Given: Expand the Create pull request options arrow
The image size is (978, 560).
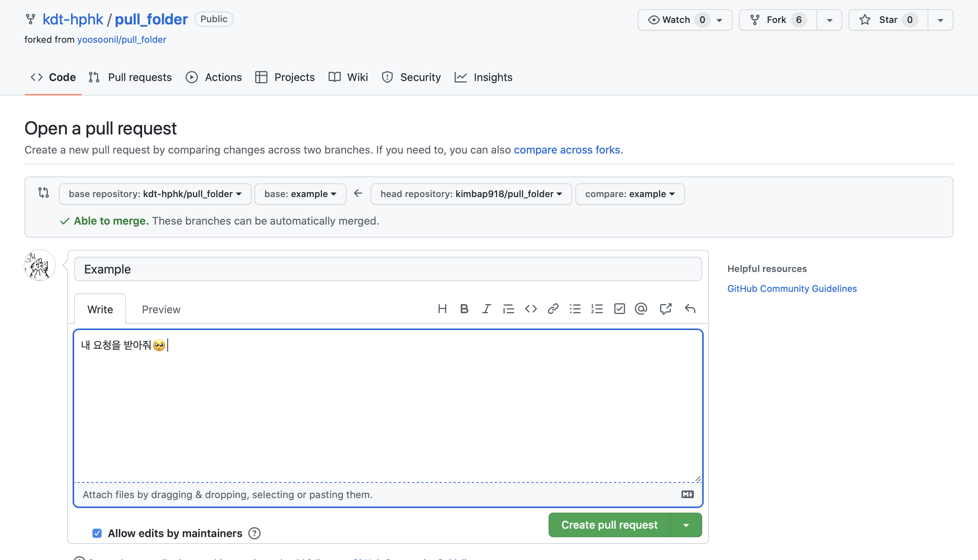Looking at the screenshot, I should pos(686,525).
